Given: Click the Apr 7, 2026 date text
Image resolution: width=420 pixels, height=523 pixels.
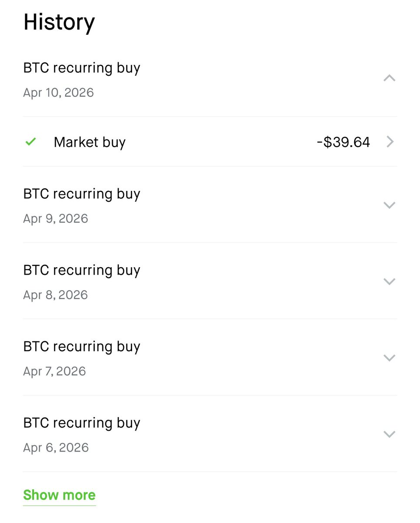Looking at the screenshot, I should (x=54, y=371).
